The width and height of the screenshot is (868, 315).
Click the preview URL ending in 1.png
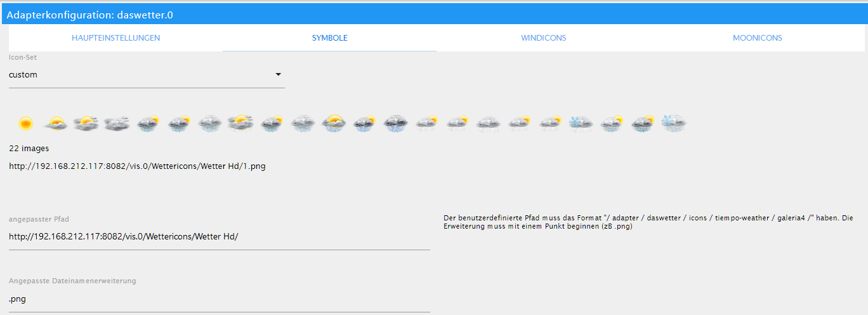click(137, 166)
